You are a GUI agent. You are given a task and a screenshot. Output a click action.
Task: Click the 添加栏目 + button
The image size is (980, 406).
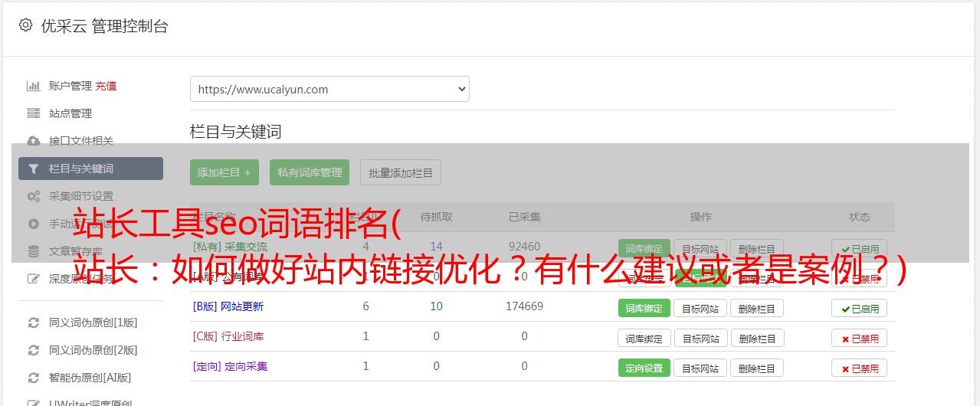click(225, 172)
